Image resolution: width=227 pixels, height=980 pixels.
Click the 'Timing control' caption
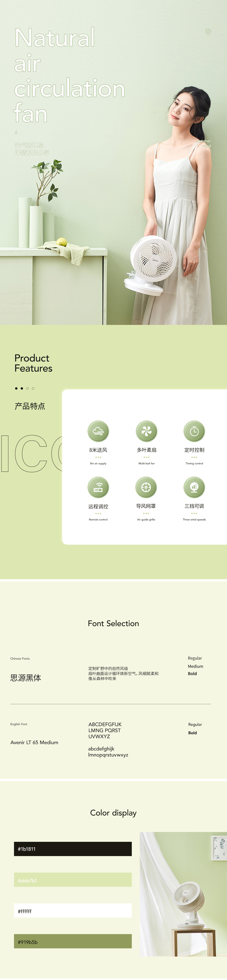[x=194, y=463]
